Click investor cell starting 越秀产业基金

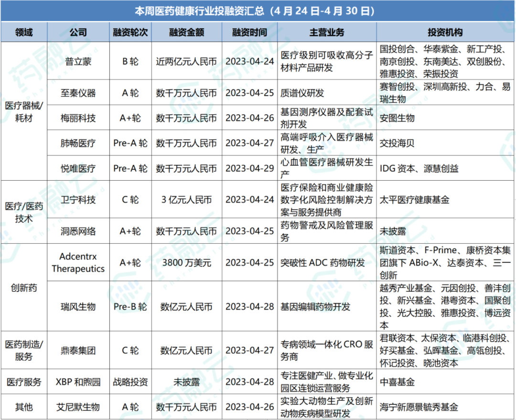(445, 306)
